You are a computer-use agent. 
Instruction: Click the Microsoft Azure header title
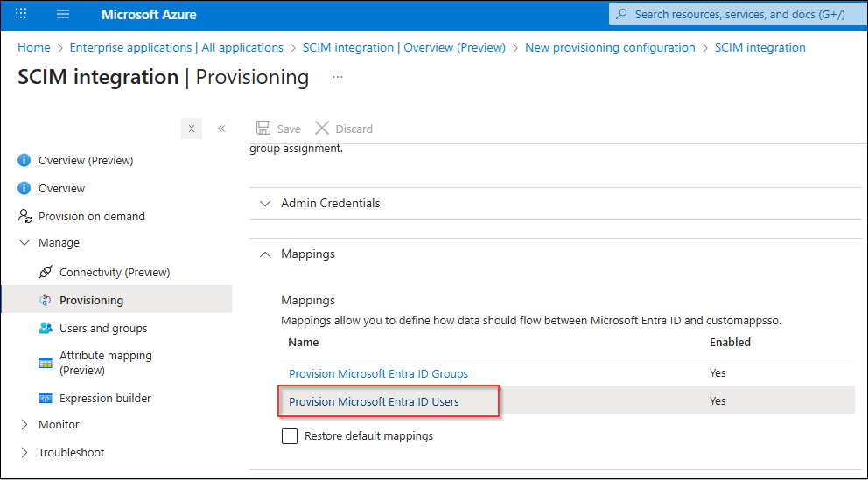pyautogui.click(x=149, y=14)
